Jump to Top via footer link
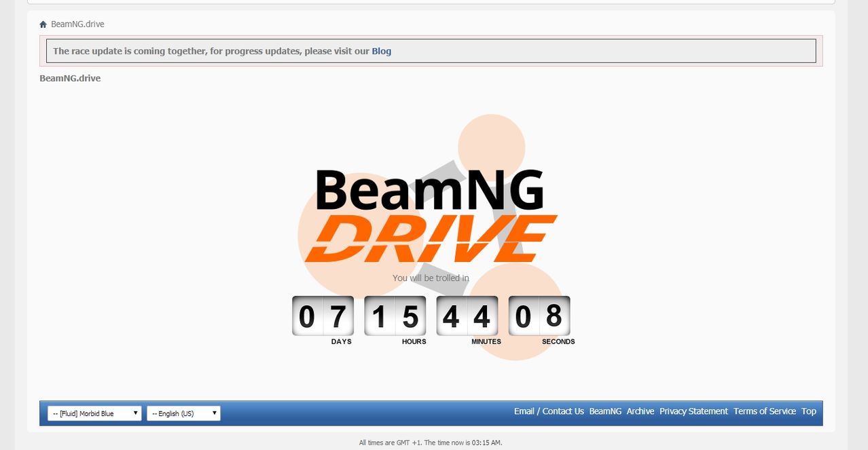Image resolution: width=868 pixels, height=450 pixels. pos(808,411)
